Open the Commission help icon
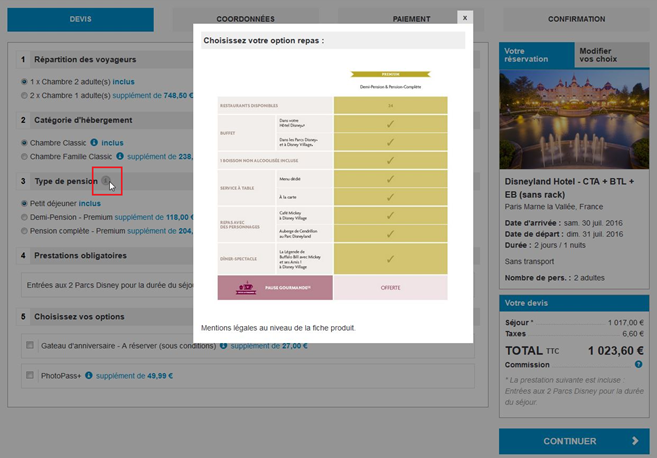 [638, 365]
